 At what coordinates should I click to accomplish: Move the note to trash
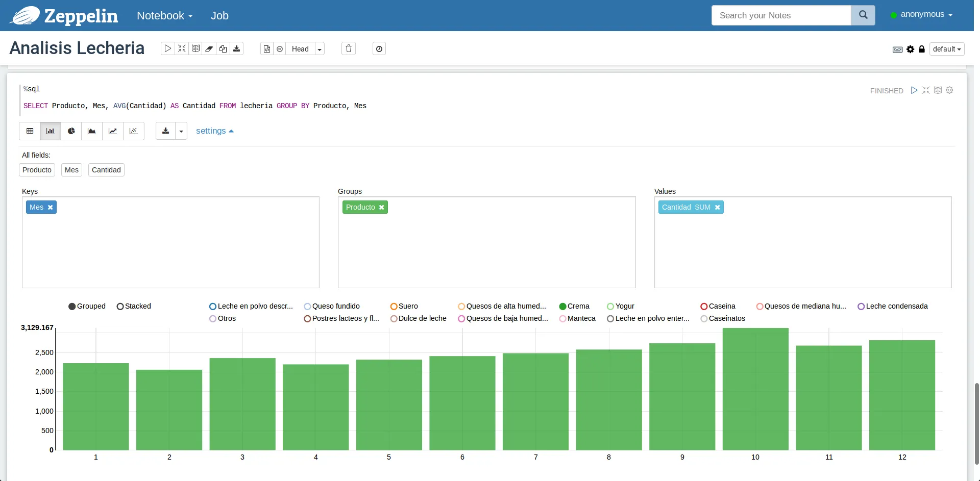[349, 49]
